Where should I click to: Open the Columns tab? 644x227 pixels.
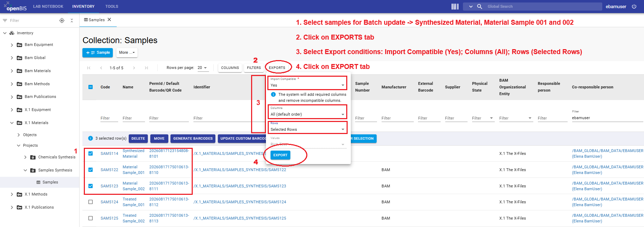tap(230, 68)
